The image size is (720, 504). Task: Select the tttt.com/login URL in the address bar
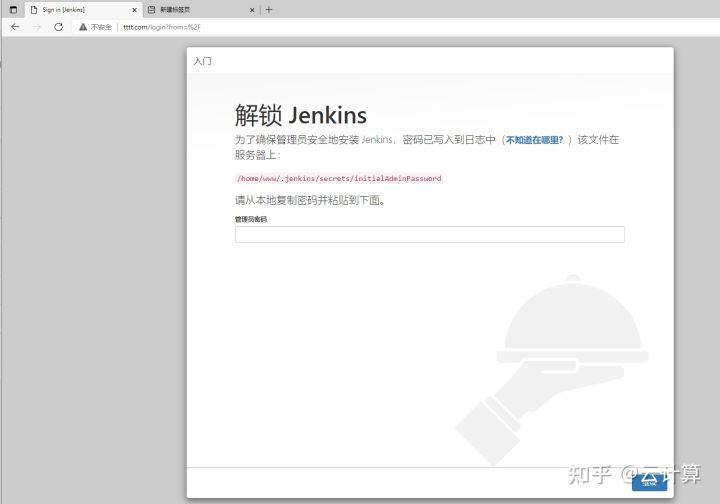[x=162, y=27]
